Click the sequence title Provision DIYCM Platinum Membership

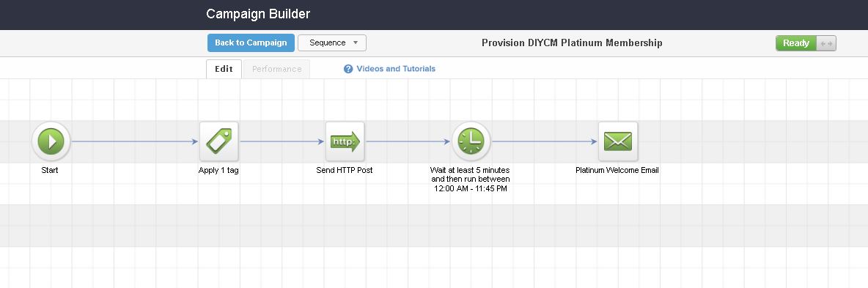pyautogui.click(x=572, y=43)
